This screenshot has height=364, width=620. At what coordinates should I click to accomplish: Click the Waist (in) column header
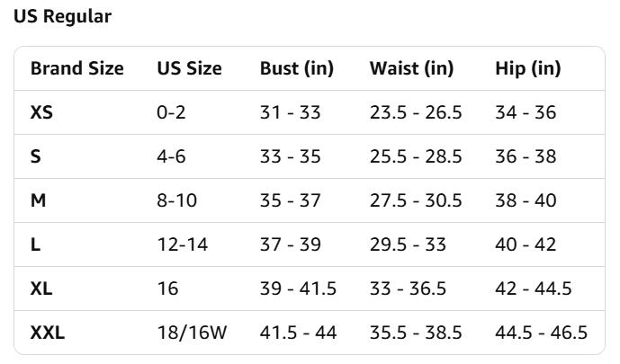pos(411,68)
